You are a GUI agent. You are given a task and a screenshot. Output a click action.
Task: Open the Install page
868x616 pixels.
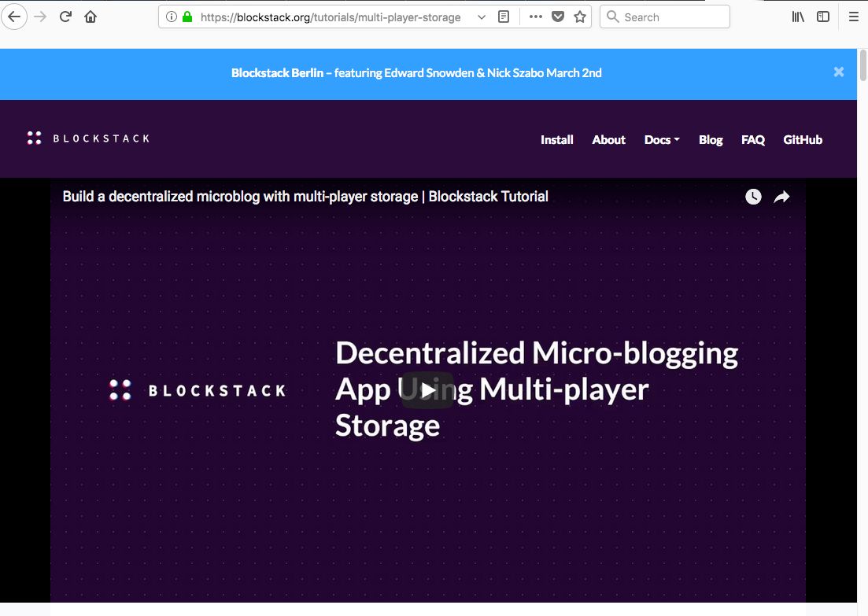pos(557,140)
